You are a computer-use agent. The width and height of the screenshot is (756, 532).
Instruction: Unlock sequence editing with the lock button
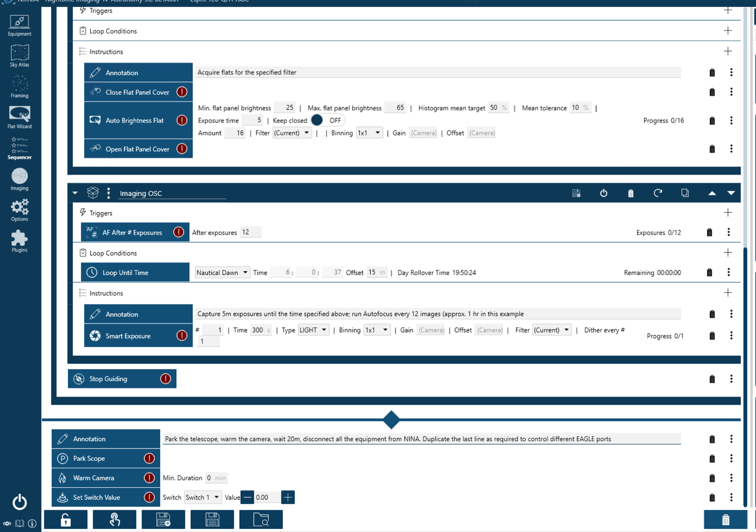tap(66, 520)
